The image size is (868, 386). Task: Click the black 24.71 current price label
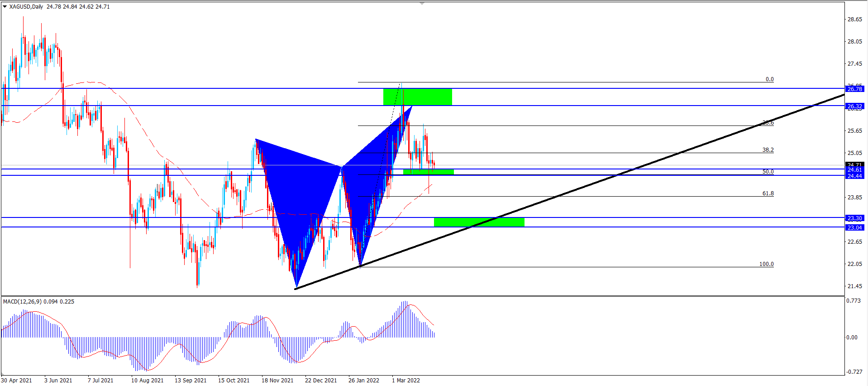click(x=854, y=164)
